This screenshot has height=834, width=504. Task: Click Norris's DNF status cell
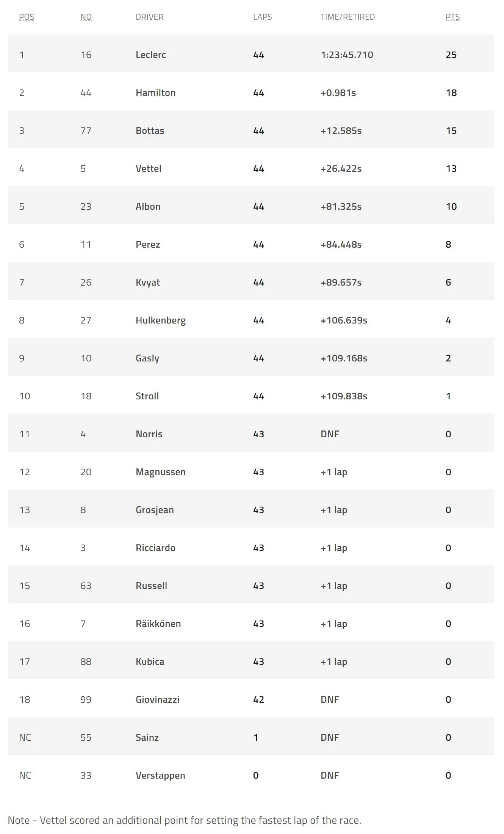[x=330, y=434]
